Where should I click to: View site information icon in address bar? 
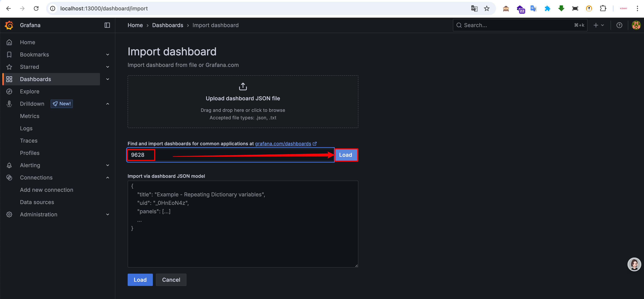pos(53,8)
